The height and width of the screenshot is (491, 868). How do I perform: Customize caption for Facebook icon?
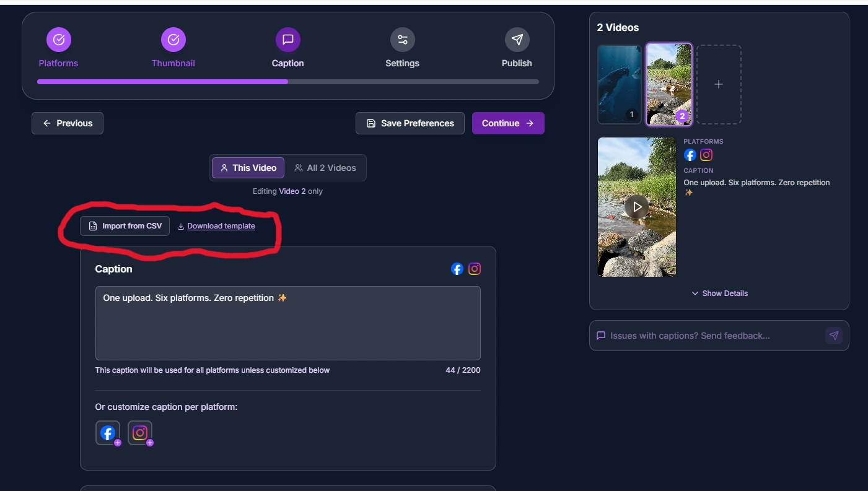(x=108, y=433)
